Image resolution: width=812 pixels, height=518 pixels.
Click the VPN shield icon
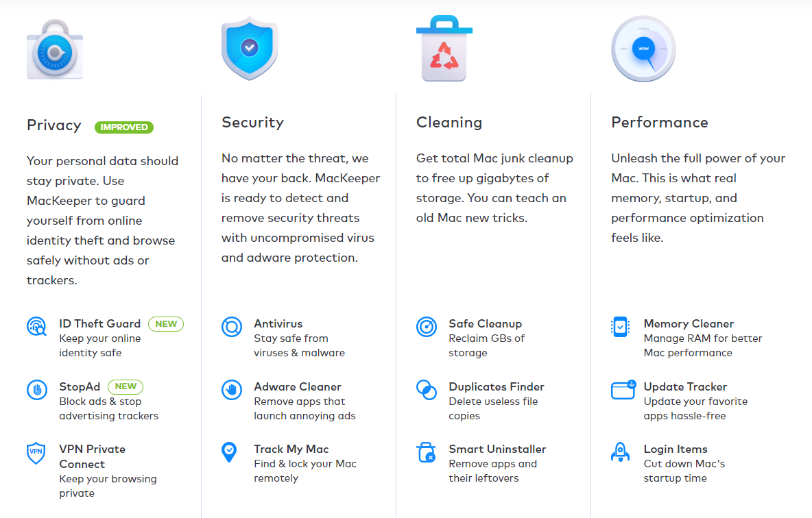pos(36,452)
